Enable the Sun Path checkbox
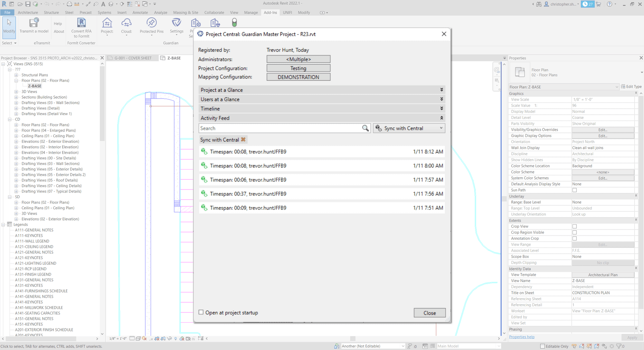This screenshot has height=350, width=644. pos(574,190)
